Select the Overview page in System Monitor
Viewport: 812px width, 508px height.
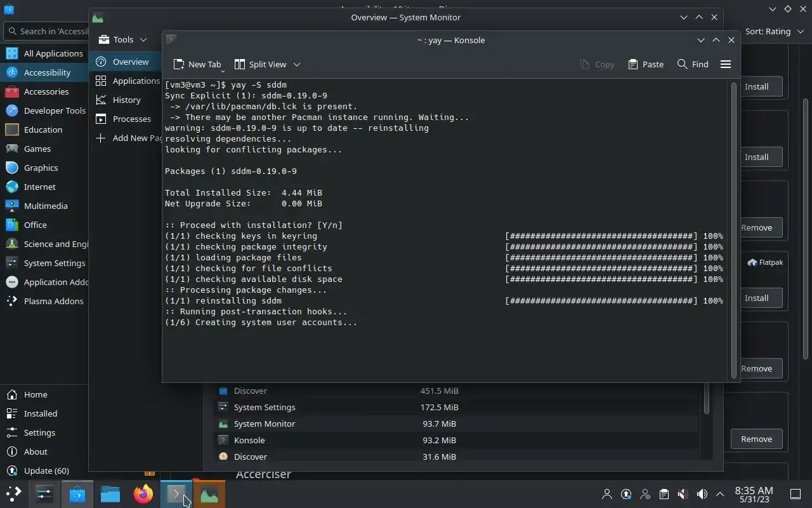pyautogui.click(x=125, y=62)
